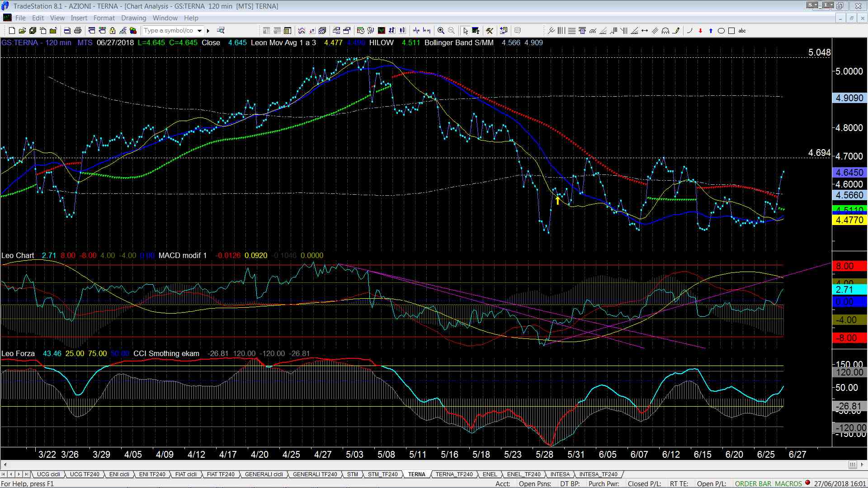Switch to the ENEL tab
The image size is (868, 488).
click(490, 474)
